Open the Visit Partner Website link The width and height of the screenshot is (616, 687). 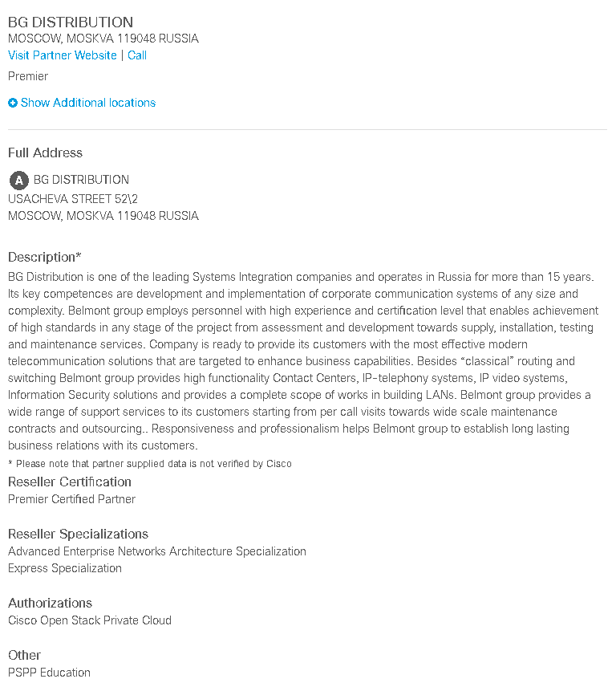[x=63, y=55]
